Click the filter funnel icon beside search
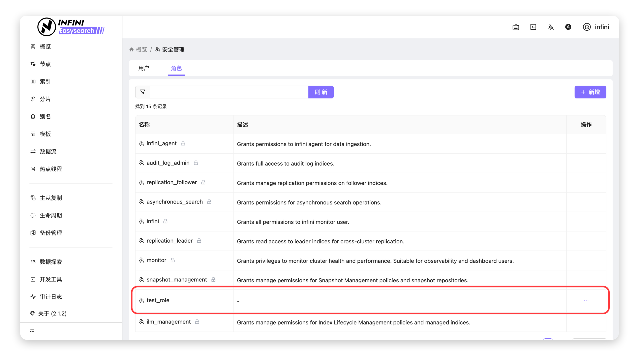 point(142,92)
